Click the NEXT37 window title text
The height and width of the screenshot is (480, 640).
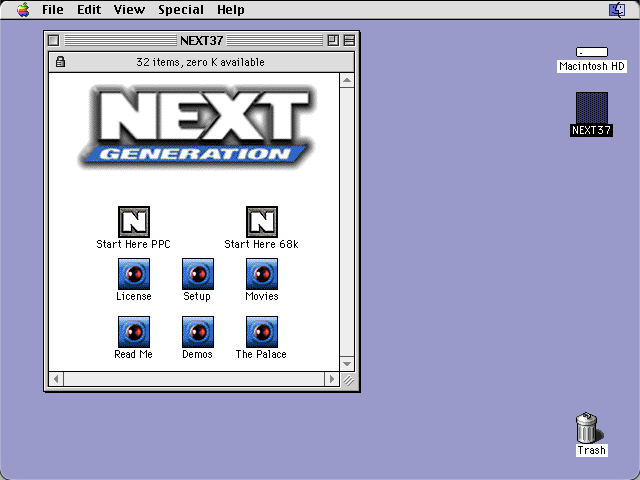pos(201,40)
